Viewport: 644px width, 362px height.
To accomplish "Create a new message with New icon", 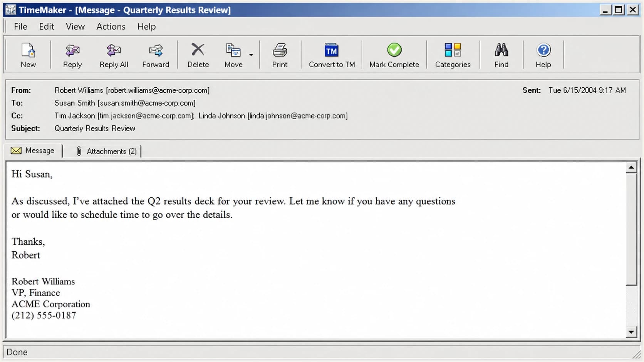I will [28, 55].
